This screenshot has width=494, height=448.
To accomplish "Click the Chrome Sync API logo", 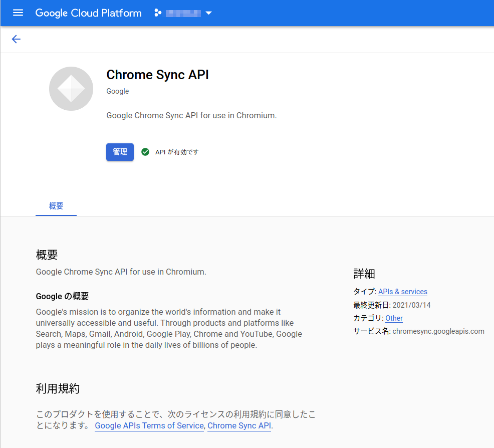I will pyautogui.click(x=71, y=89).
